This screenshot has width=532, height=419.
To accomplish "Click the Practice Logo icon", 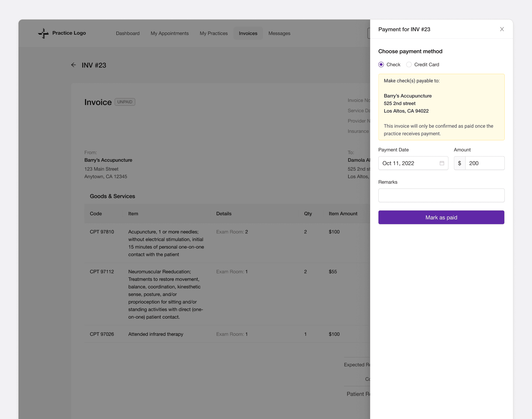I will coord(43,33).
